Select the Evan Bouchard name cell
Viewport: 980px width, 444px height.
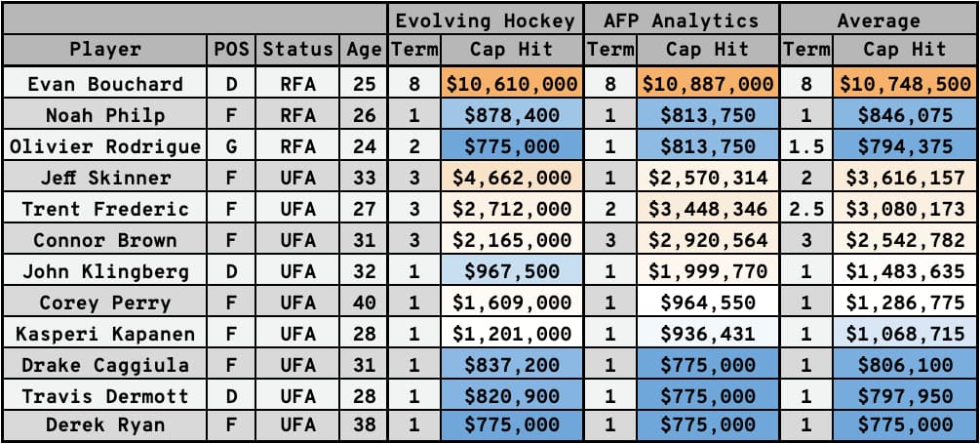[x=105, y=84]
